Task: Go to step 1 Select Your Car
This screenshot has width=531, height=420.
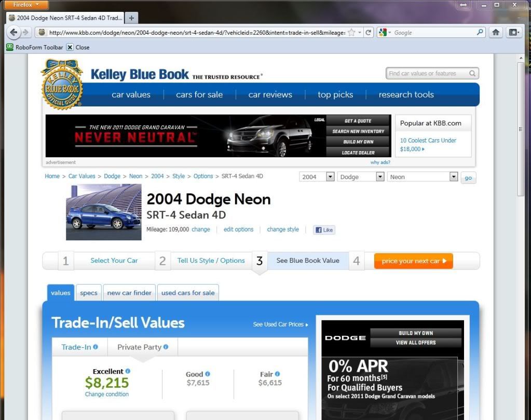Action: click(114, 261)
